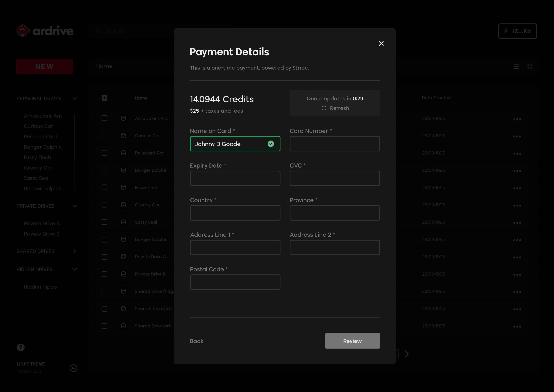Viewport: 554px width, 392px height.
Task: Switch to grid view icon
Action: [529, 66]
